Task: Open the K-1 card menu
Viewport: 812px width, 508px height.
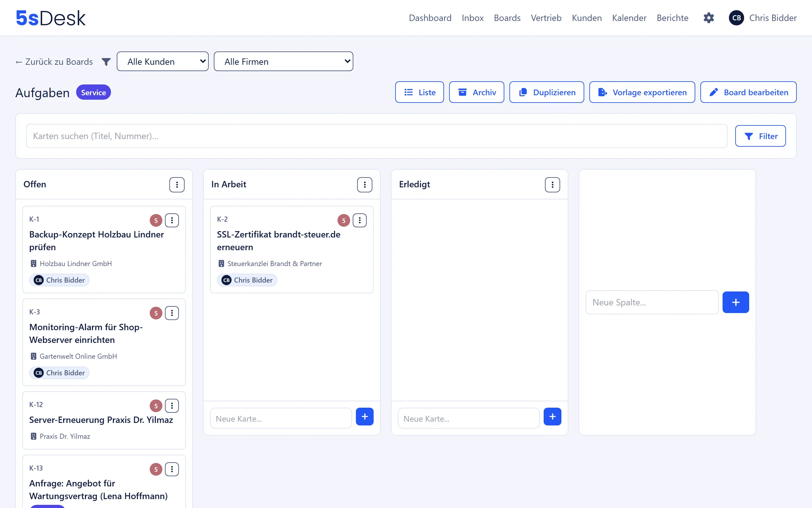Action: click(x=172, y=220)
